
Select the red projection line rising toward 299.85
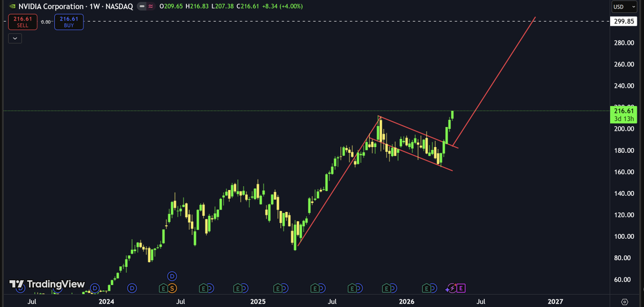pos(494,82)
